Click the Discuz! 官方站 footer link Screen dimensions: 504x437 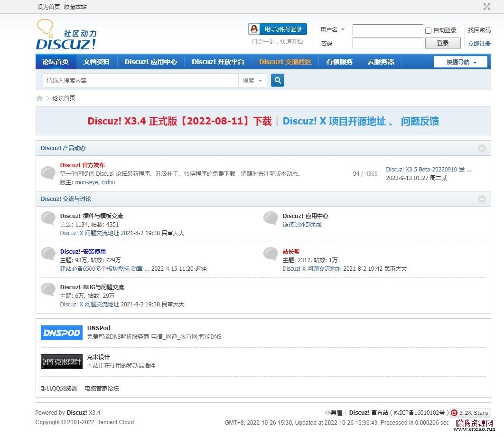369,413
